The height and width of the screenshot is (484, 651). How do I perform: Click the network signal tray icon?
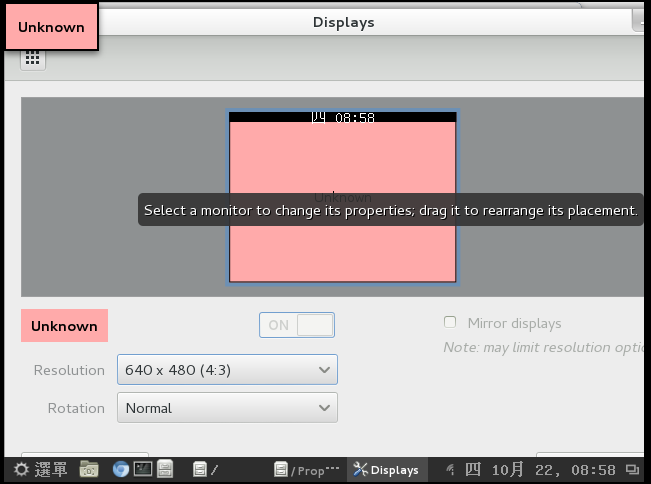coord(450,470)
